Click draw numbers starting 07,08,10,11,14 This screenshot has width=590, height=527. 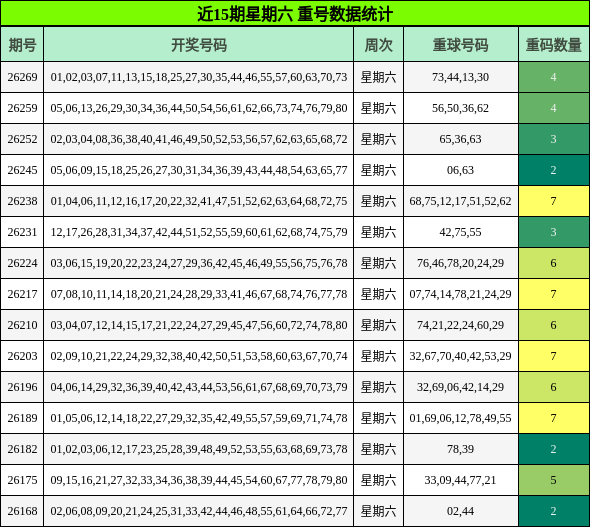[x=199, y=294]
